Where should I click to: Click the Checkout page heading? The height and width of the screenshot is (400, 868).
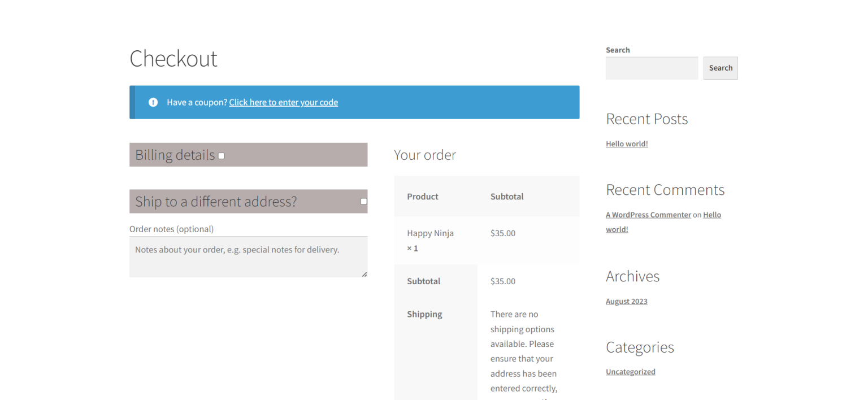pos(173,58)
